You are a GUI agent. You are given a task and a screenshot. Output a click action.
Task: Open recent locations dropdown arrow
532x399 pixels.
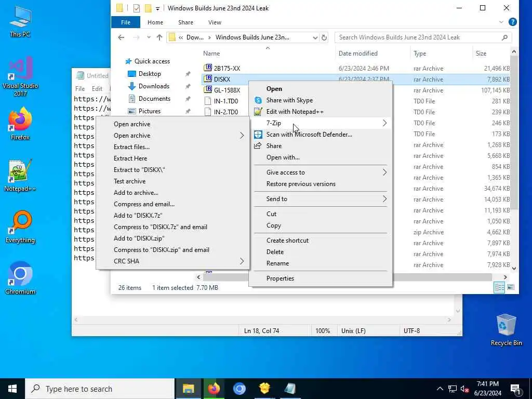click(149, 37)
